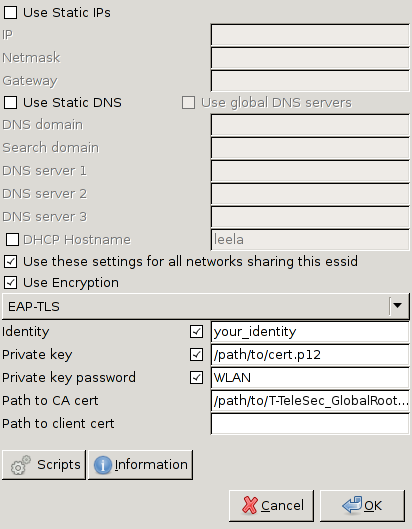This screenshot has height=529, width=412.
Task: Focus the Private key password field containing WLAN
Action: coord(310,378)
